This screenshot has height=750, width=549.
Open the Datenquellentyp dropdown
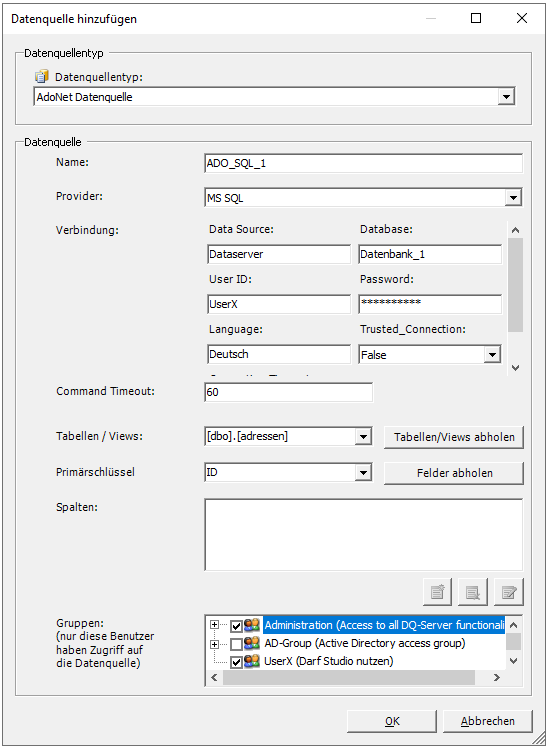(505, 97)
